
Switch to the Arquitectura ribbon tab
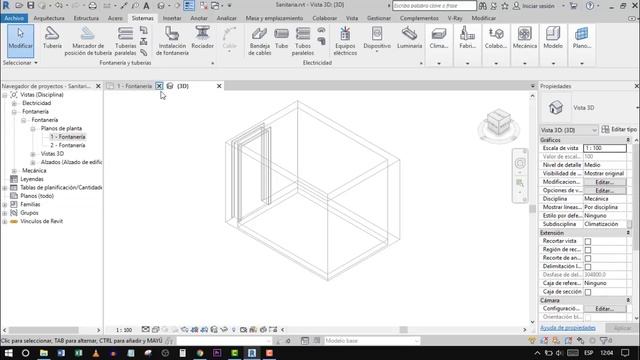[x=49, y=18]
